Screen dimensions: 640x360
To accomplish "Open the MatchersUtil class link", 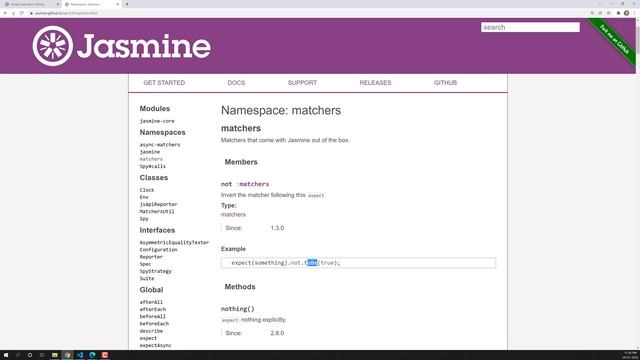I will (x=157, y=211).
